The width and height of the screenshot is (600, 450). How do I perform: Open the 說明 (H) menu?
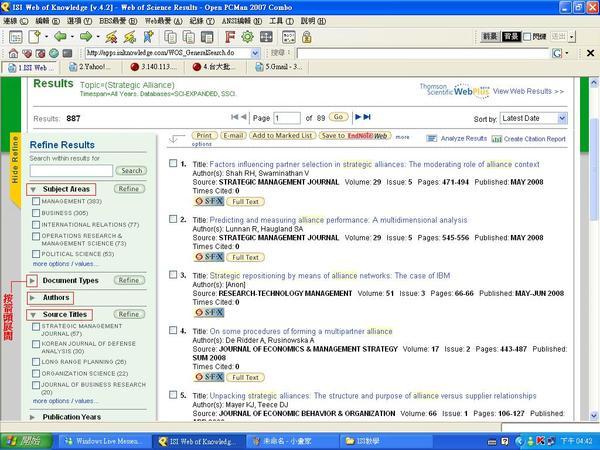click(313, 21)
